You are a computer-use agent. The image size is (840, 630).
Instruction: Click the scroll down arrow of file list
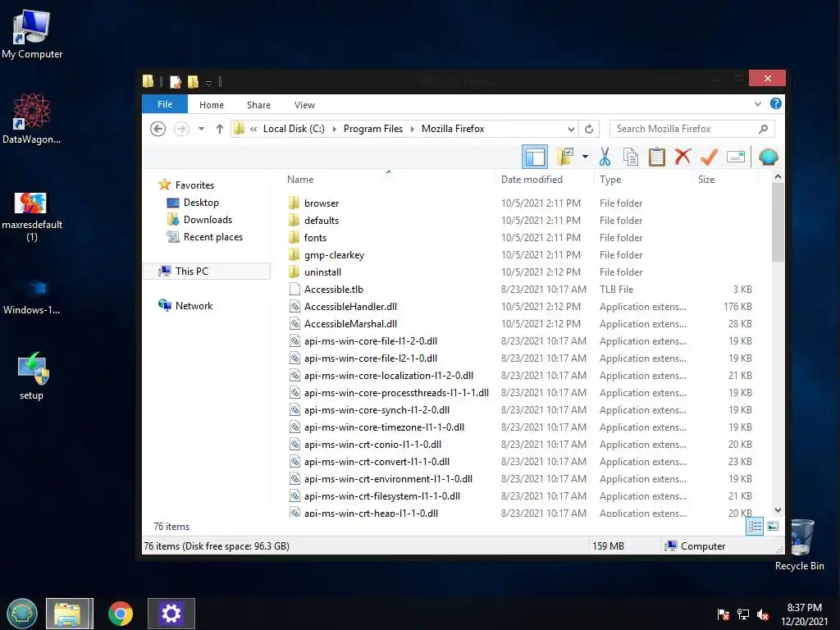click(778, 510)
